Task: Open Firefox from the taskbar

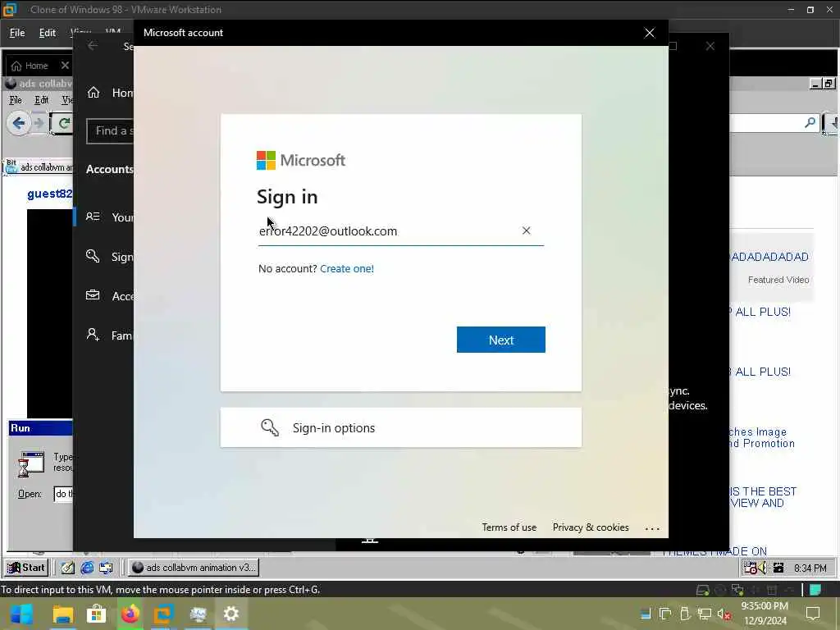Action: tap(130, 614)
